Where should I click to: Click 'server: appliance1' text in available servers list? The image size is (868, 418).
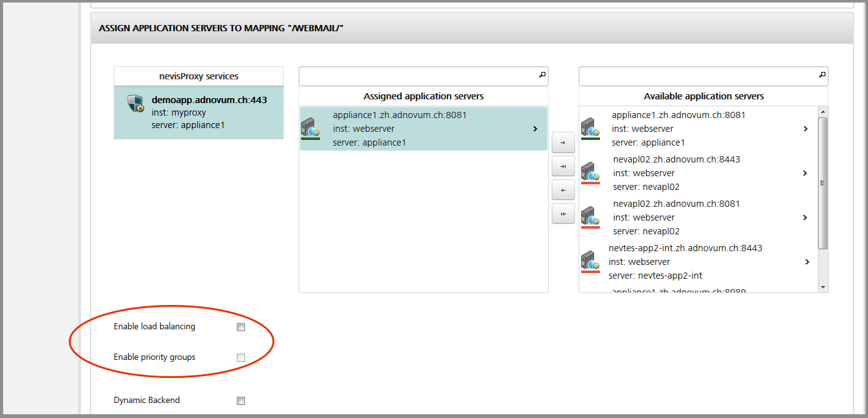648,142
